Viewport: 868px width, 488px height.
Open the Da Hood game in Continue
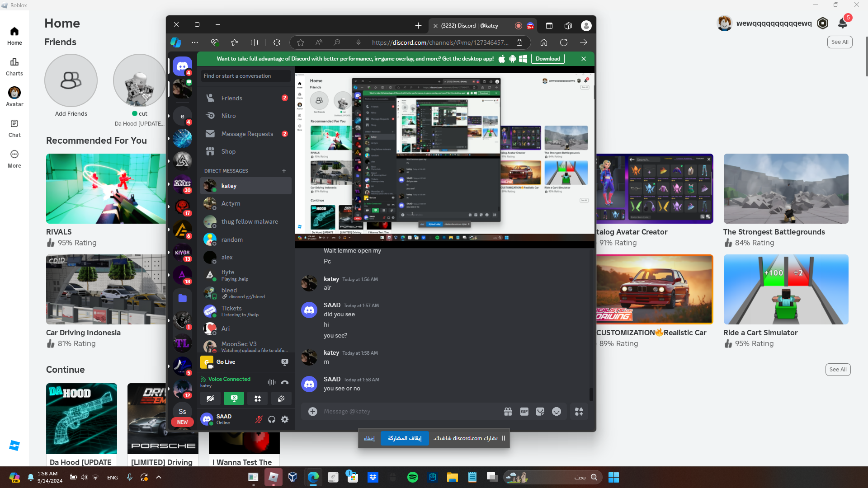click(81, 418)
